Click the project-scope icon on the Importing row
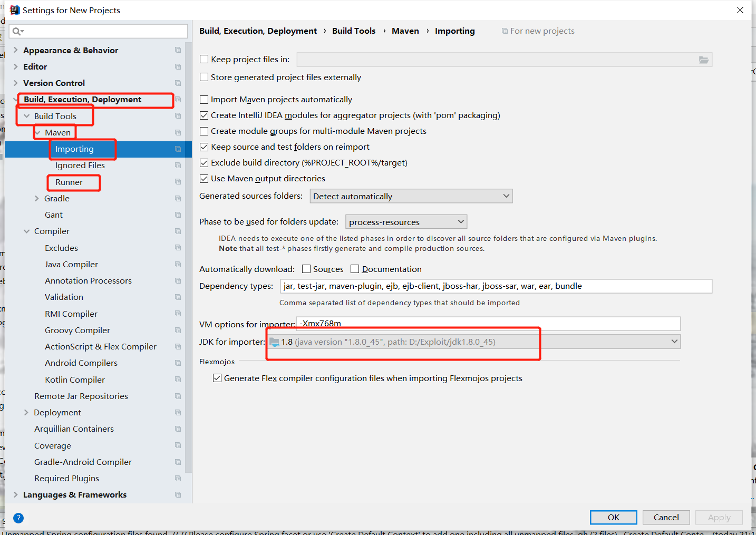The width and height of the screenshot is (756, 535). [178, 149]
